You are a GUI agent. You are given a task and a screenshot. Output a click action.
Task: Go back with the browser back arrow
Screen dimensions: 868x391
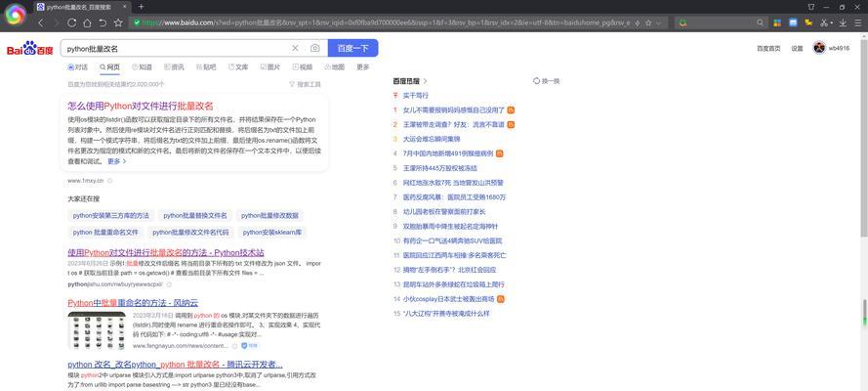tap(40, 22)
